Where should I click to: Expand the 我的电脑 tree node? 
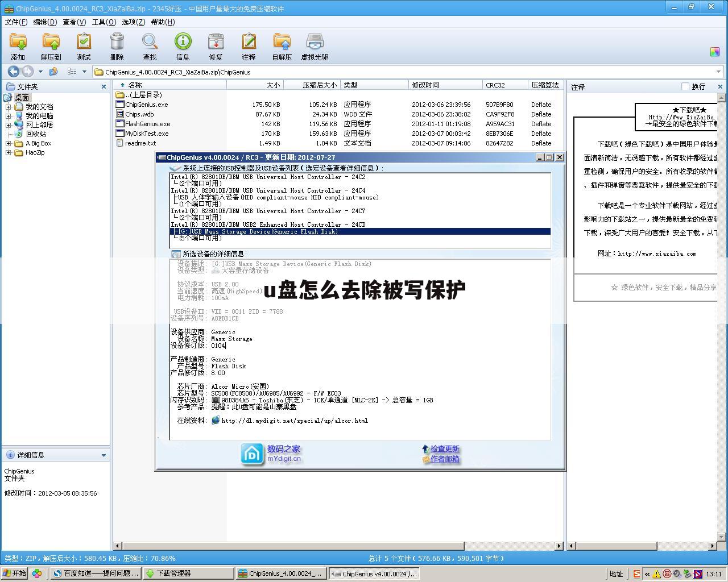point(8,116)
